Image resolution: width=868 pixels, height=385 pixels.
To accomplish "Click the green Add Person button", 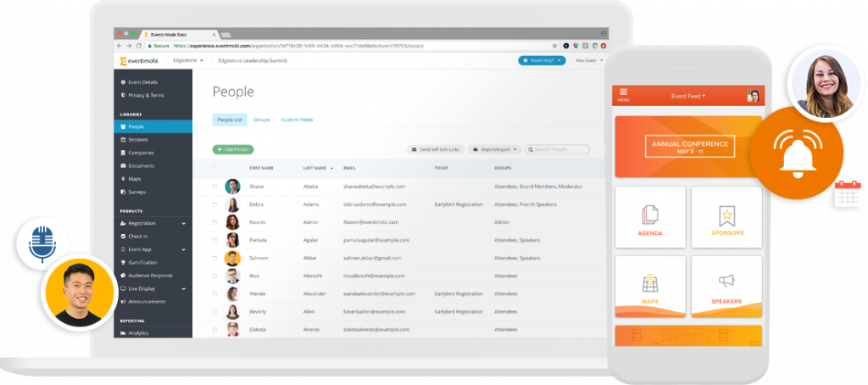I will click(232, 149).
